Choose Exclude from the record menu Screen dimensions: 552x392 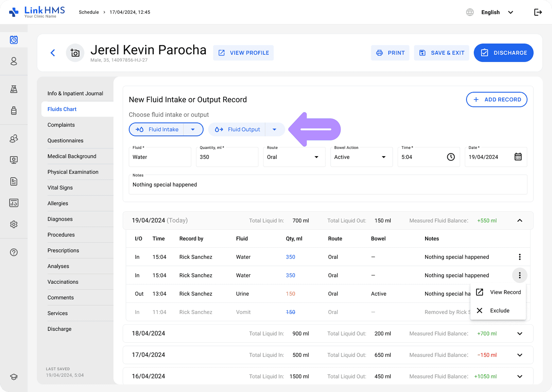point(499,311)
